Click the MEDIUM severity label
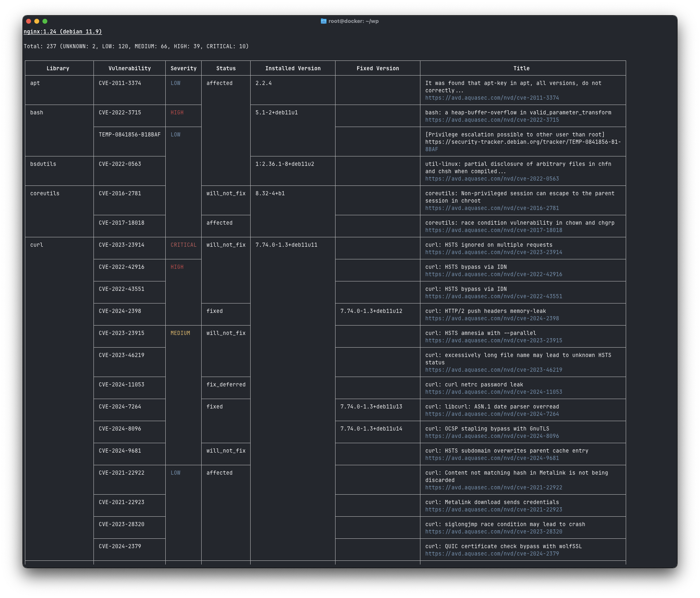The height and width of the screenshot is (598, 700). tap(180, 333)
